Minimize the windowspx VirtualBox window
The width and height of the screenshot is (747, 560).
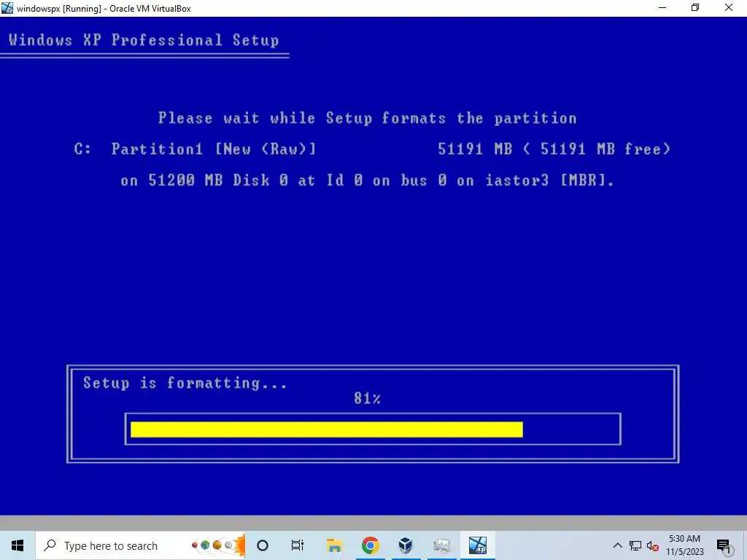662,7
